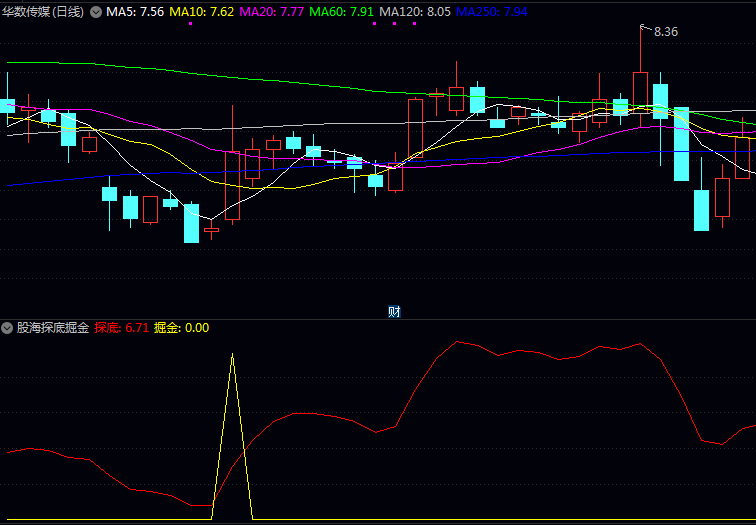Click the 股海探底掘金 indicator name
Viewport: 756px width, 525px height.
(53, 327)
